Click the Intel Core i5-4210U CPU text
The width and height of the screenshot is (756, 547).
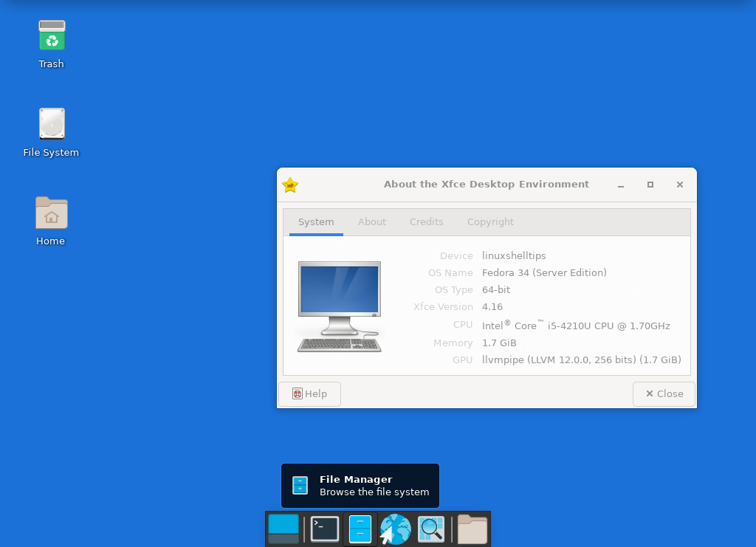tap(576, 326)
